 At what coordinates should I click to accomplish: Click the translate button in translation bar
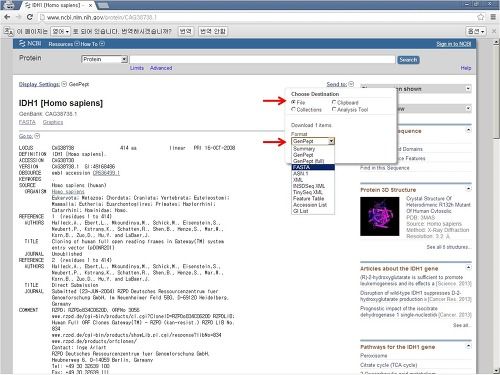185,31
